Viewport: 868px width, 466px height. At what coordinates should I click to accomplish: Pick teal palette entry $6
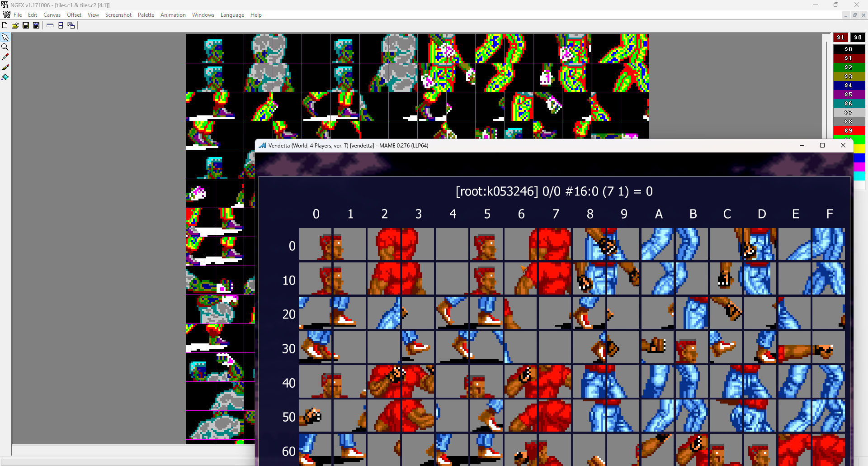[x=849, y=103]
